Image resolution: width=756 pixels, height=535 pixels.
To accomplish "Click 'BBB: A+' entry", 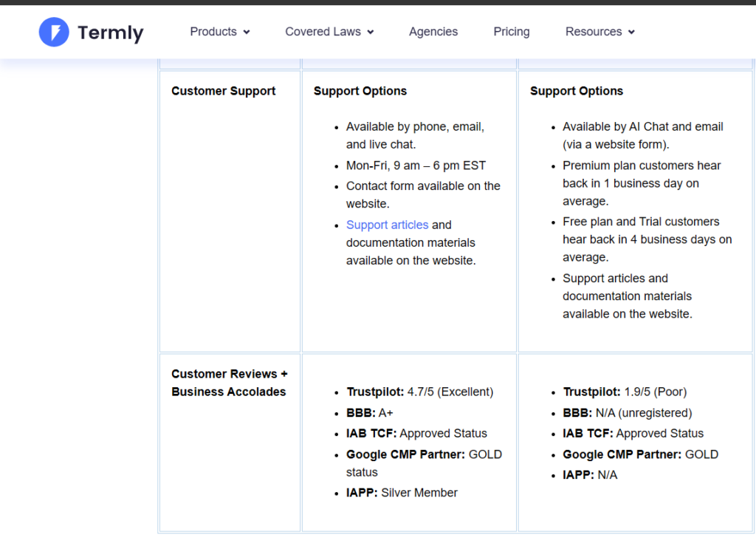I will point(370,413).
